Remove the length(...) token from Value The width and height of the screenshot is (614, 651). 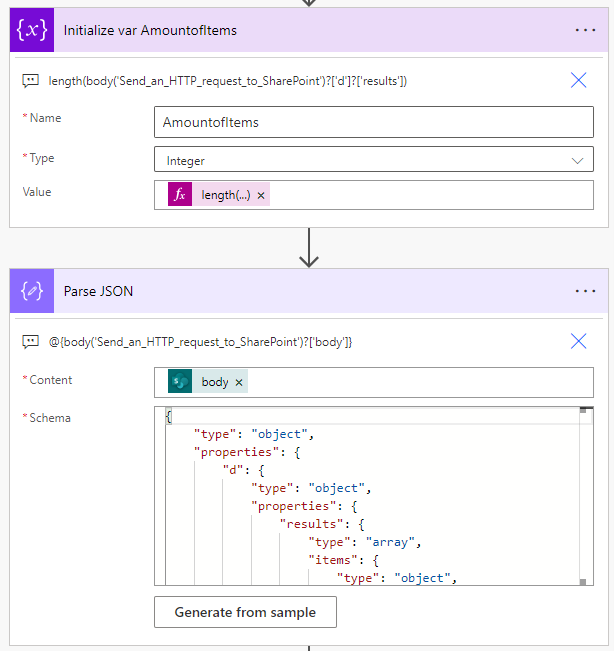tap(261, 195)
